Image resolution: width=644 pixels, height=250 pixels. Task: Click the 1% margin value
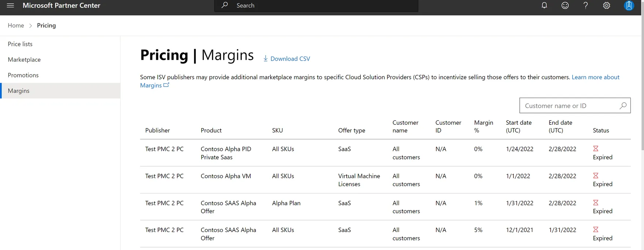[x=478, y=203]
